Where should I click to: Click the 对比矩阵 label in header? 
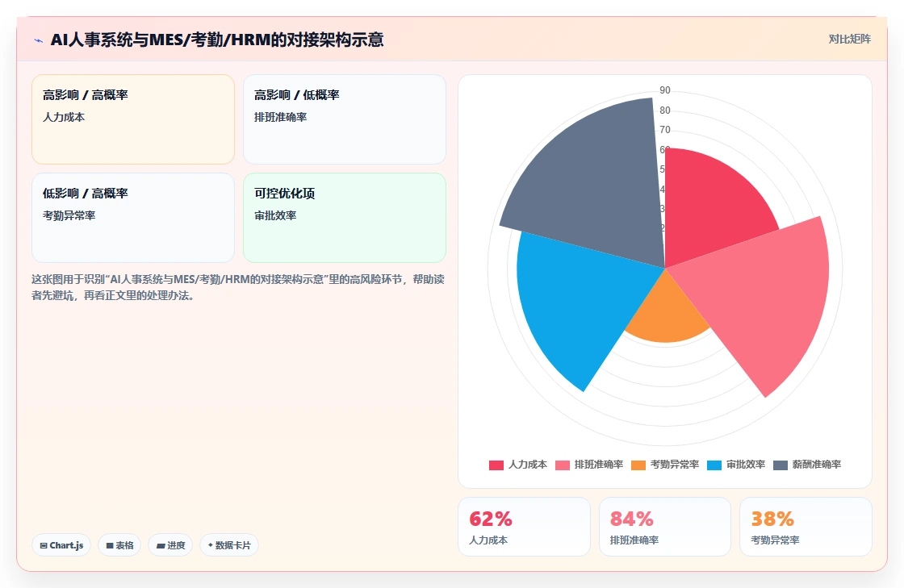click(849, 40)
